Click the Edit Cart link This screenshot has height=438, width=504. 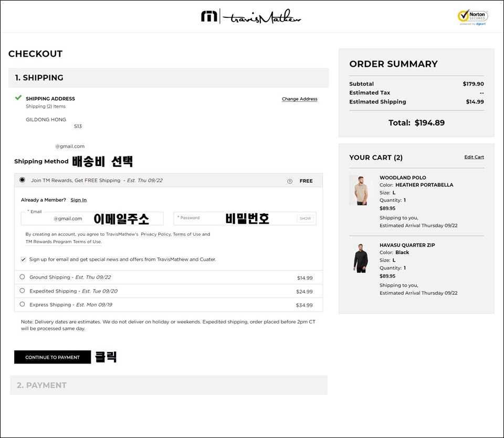click(474, 157)
